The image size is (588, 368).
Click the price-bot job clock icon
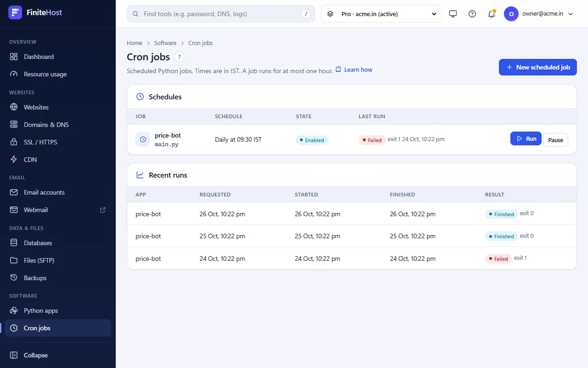[143, 139]
